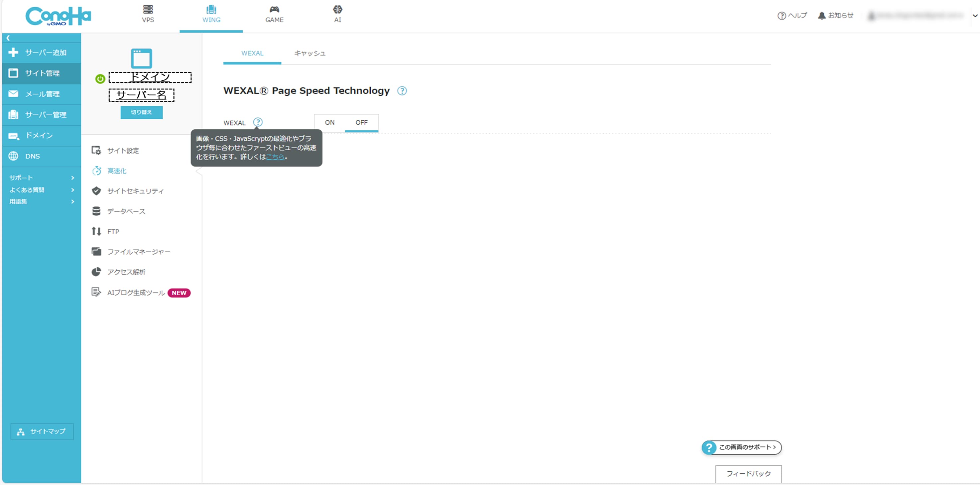Click the AIブログ生成ツール document icon

[x=96, y=292]
